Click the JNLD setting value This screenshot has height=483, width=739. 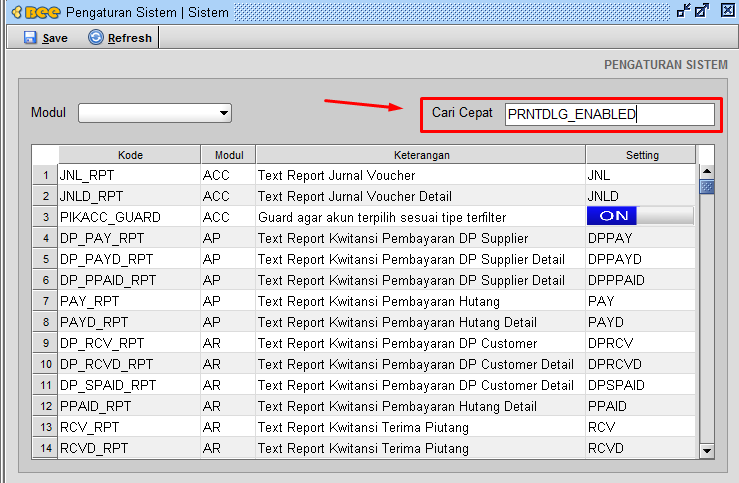(640, 196)
